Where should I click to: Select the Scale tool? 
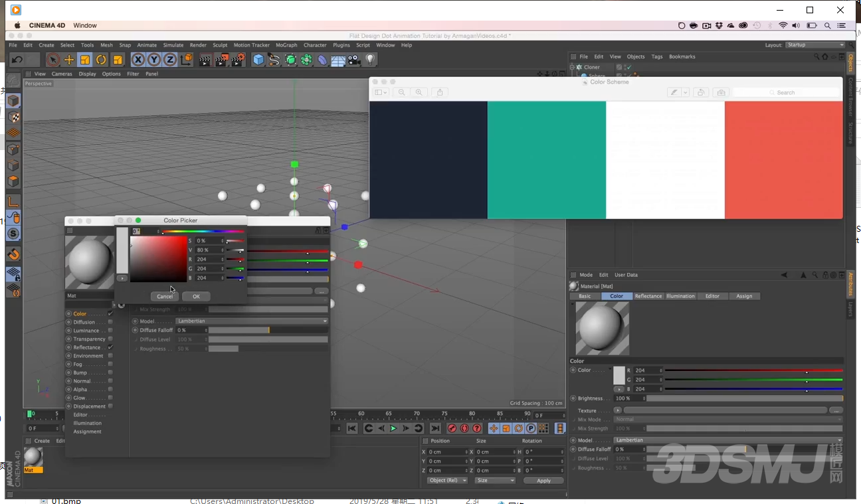(x=85, y=60)
